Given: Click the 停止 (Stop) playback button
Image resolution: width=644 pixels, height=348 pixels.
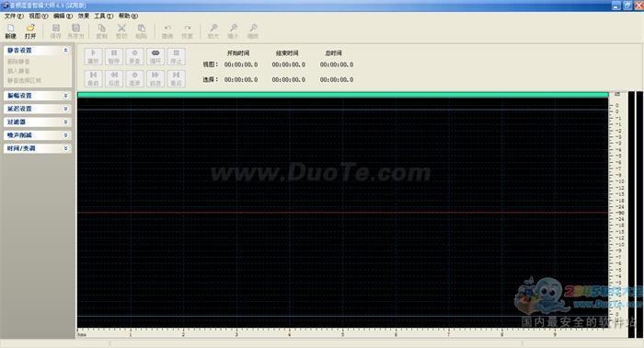Looking at the screenshot, I should [177, 57].
